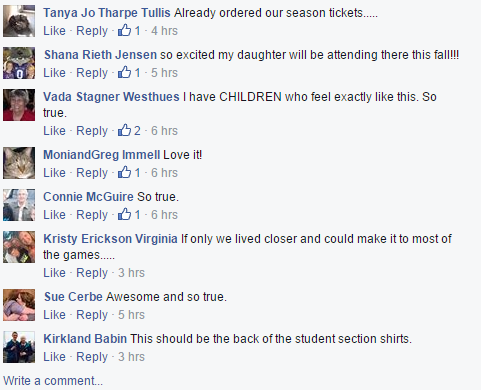
Task: Like Sue Cerbe's comment
Action: pyautogui.click(x=54, y=315)
